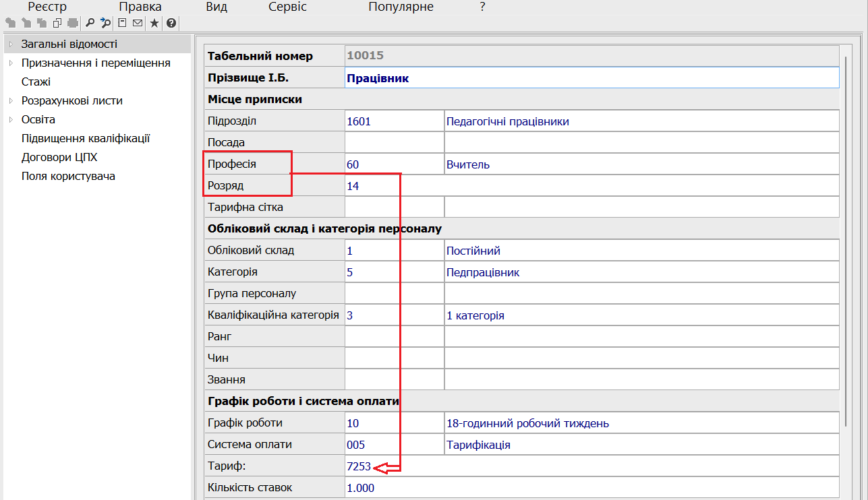The height and width of the screenshot is (500, 868).
Task: Click the empty Звання code field
Action: [394, 380]
